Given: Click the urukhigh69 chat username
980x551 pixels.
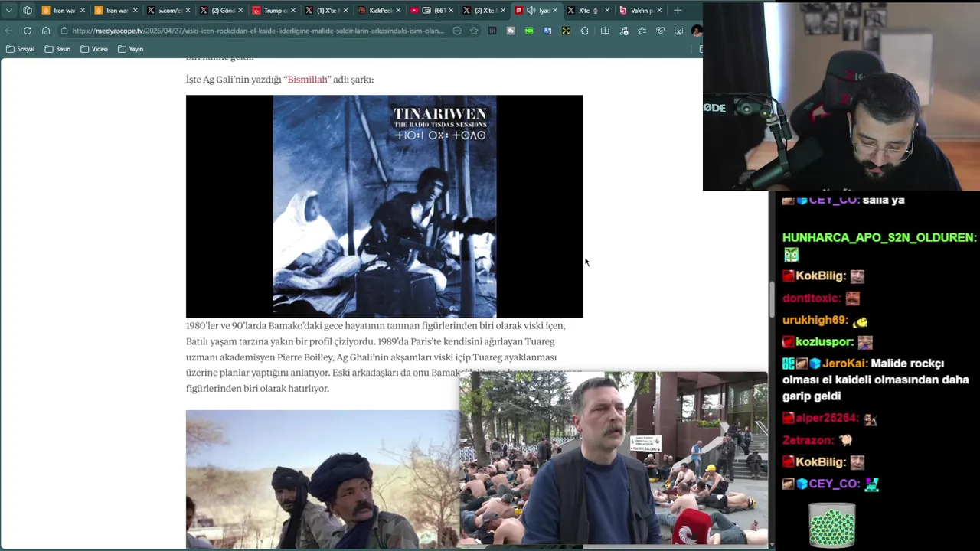Looking at the screenshot, I should (815, 321).
